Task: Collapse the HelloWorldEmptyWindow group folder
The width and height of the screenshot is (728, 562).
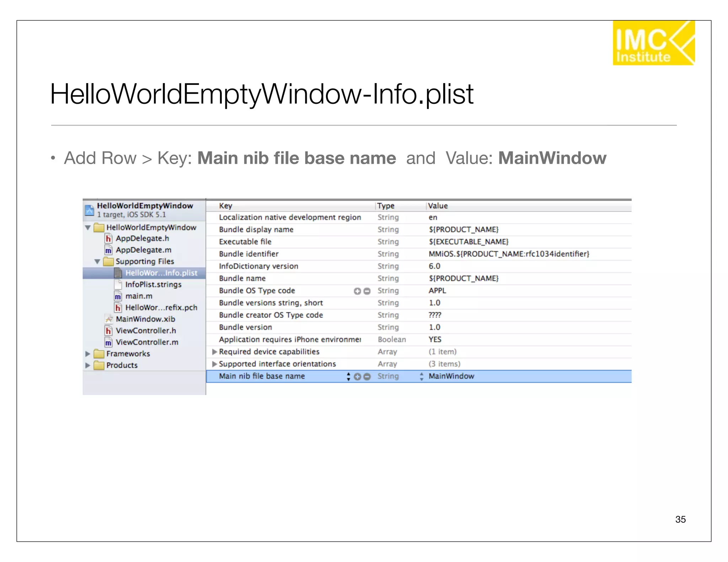Action: point(88,228)
